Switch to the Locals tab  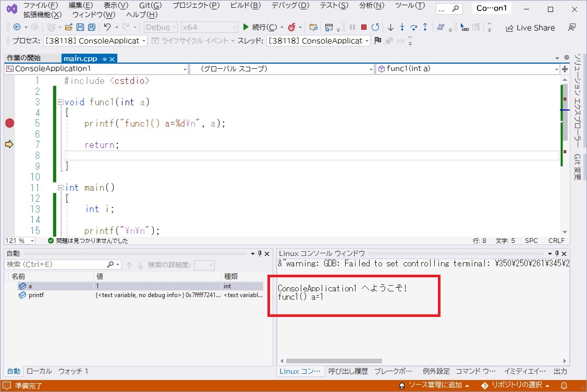[x=39, y=371]
